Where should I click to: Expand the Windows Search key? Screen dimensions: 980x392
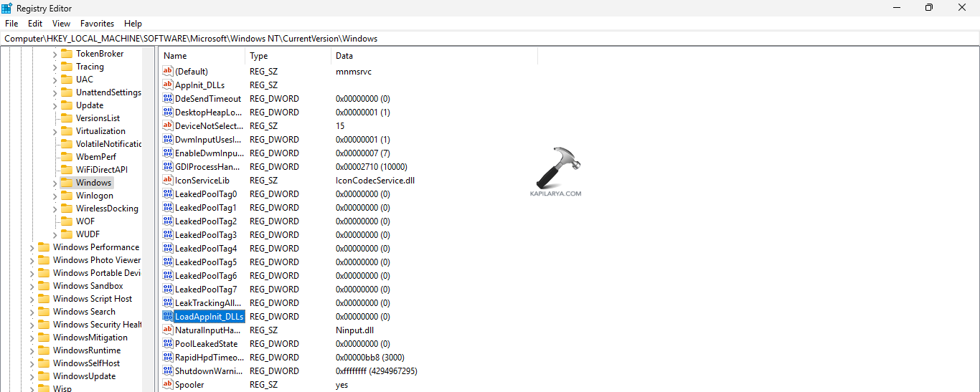(32, 312)
